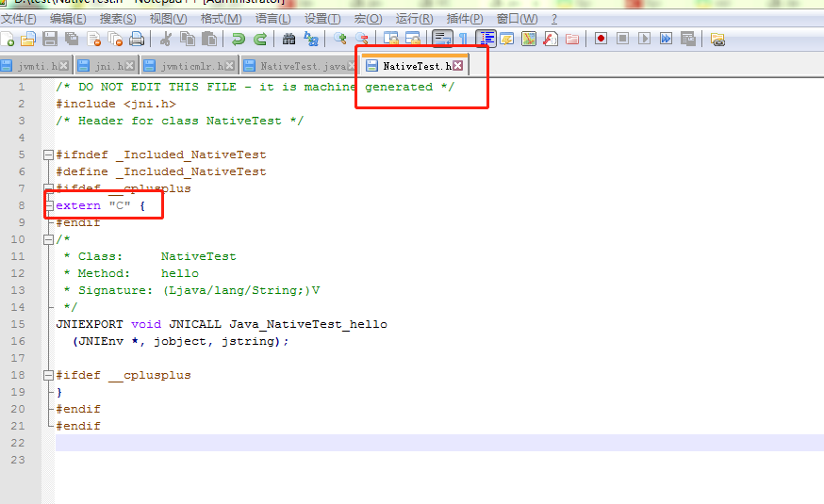Run the macro multiple times
Screen dimensions: 824x504
pos(666,39)
